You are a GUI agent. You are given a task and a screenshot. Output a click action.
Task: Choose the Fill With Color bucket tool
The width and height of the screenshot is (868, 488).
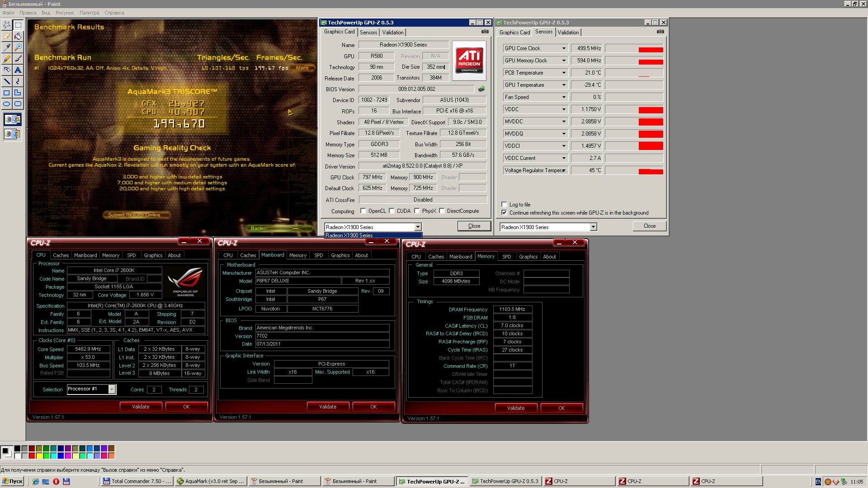click(18, 36)
